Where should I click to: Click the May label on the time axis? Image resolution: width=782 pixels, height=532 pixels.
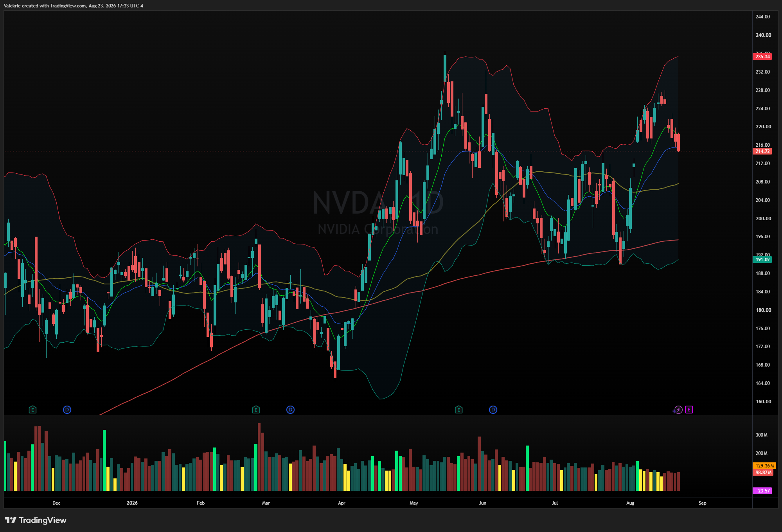(414, 503)
